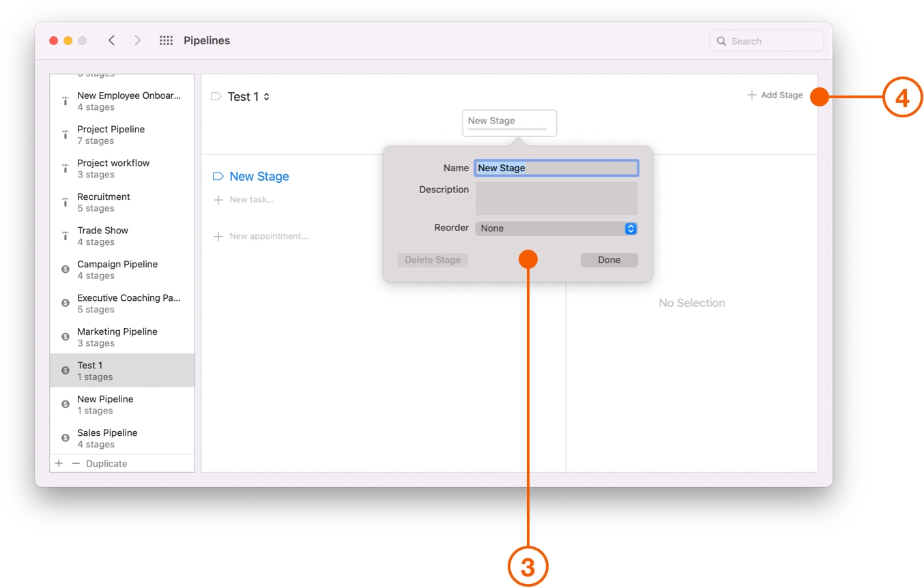Click the apps grid icon in the toolbar

[166, 40]
